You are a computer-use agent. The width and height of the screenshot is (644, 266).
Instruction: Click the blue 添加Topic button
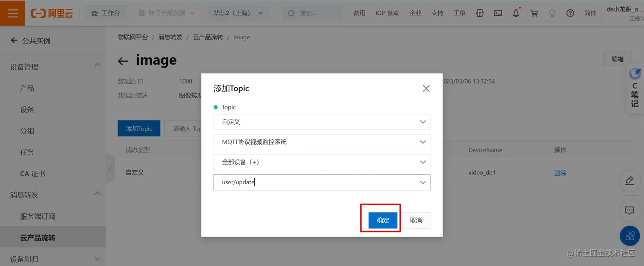[139, 129]
